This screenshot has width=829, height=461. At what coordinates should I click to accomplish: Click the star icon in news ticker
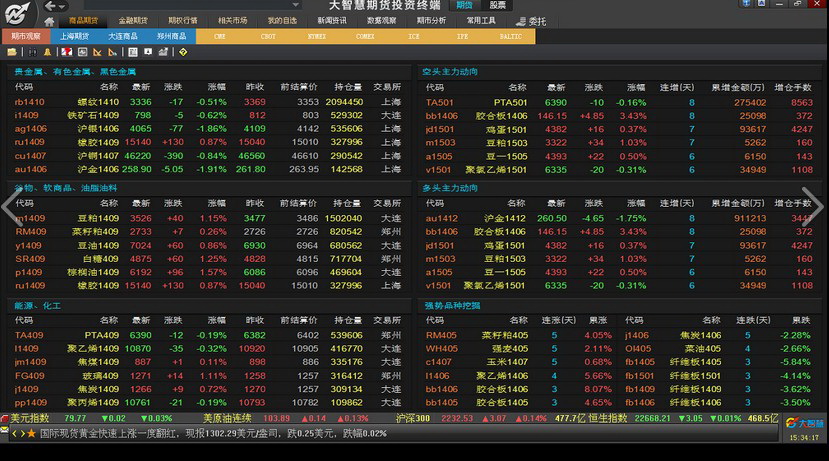coord(32,434)
